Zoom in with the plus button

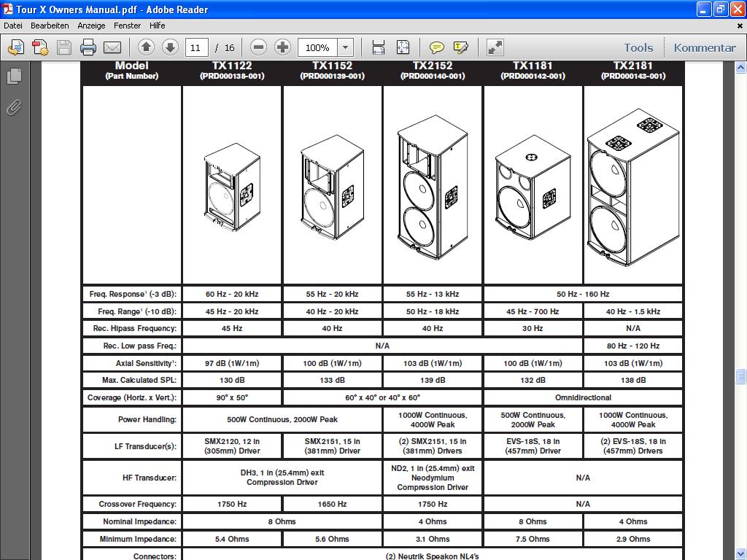(282, 47)
